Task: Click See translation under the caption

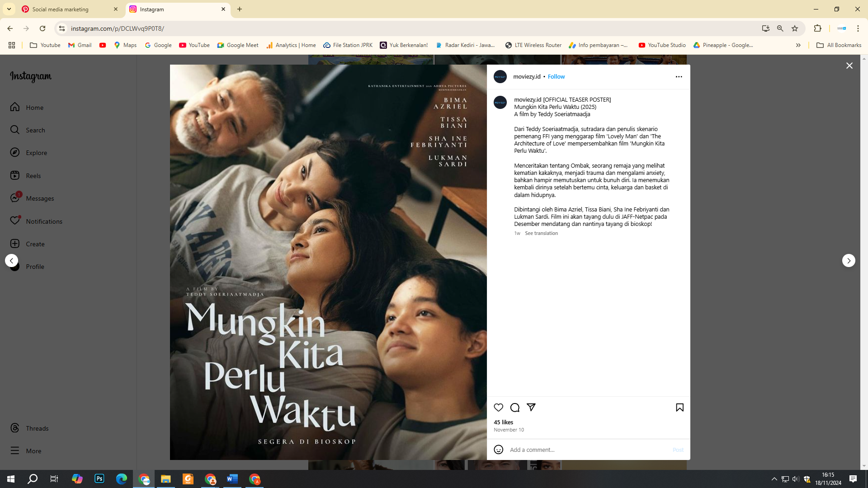Action: 541,234
